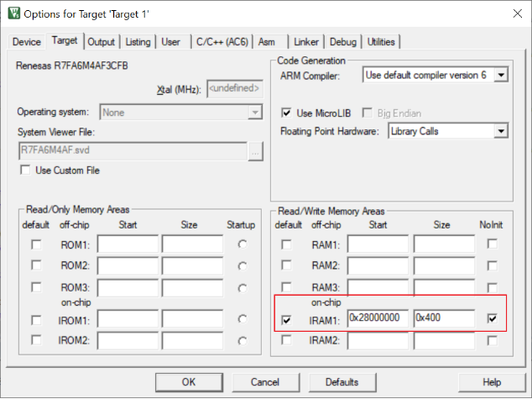The height and width of the screenshot is (399, 532).
Task: Open the Output tab
Action: [x=101, y=42]
